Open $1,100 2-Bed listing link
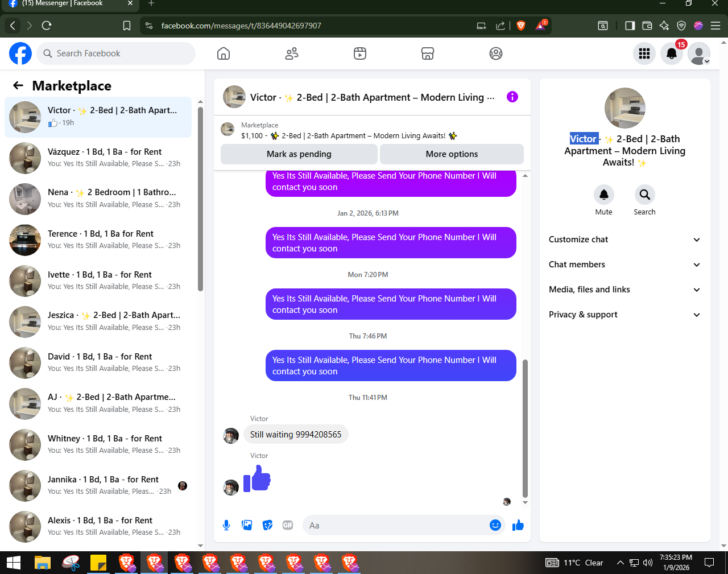This screenshot has height=574, width=728. click(349, 136)
